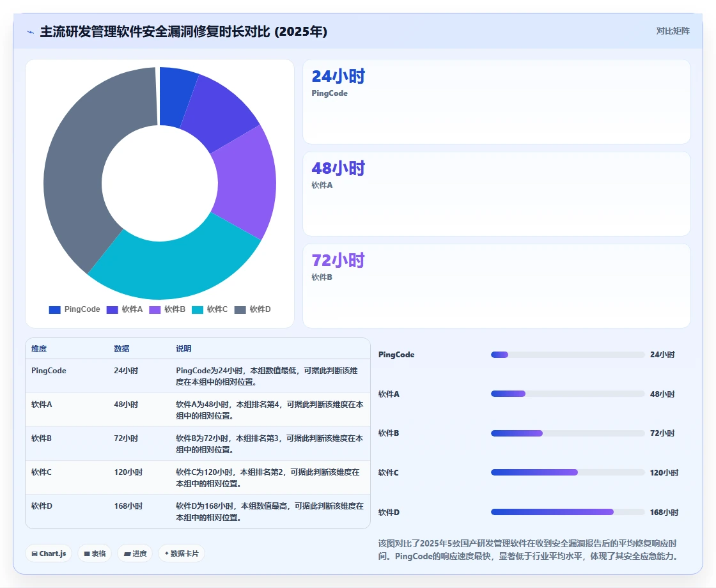Screen dimensions: 716x588
Task: Click the 说明 column header
Action: click(183, 349)
